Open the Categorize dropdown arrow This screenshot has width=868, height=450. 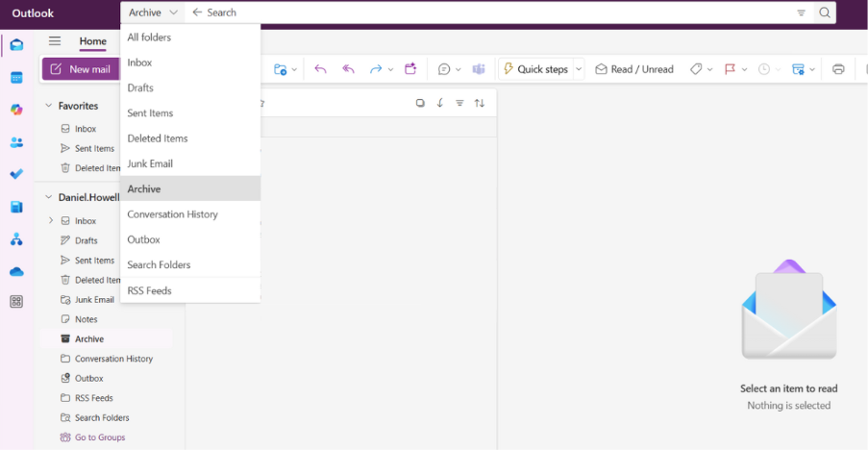[709, 70]
